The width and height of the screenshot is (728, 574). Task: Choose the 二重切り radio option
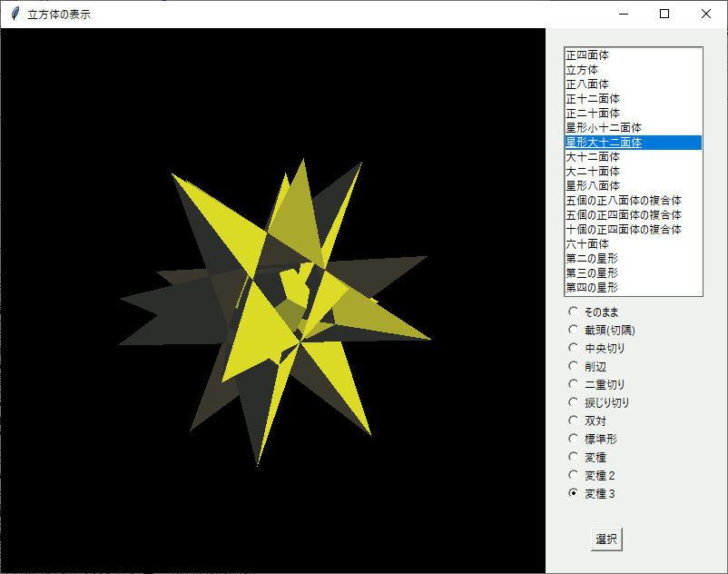point(574,384)
